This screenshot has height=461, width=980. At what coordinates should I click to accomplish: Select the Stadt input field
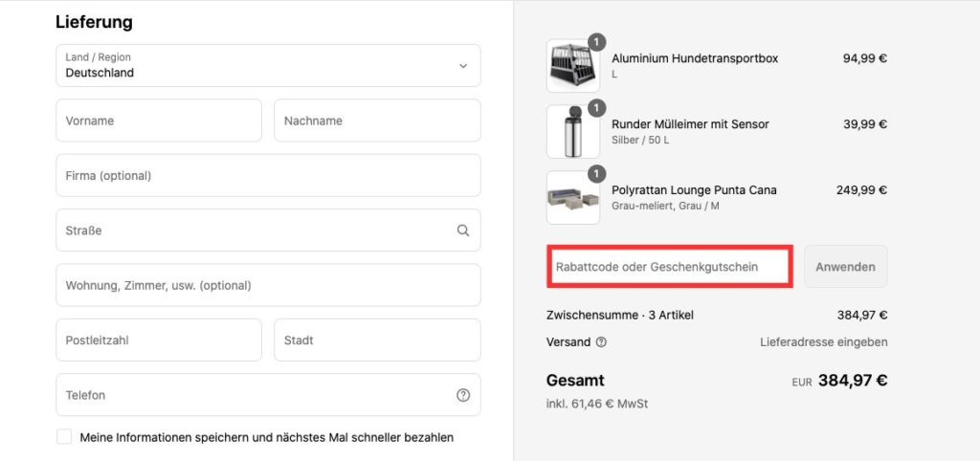point(377,340)
